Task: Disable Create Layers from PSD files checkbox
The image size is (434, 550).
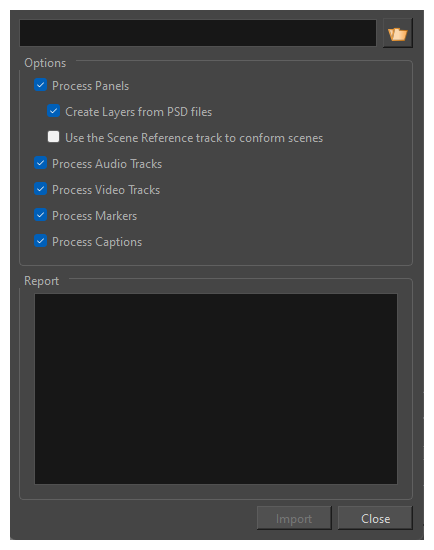Action: point(53,111)
